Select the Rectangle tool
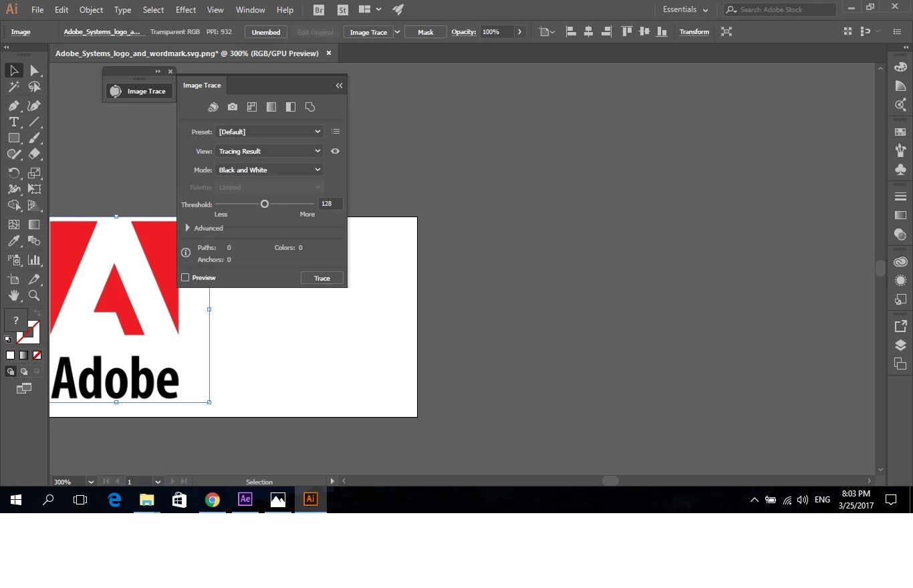Image resolution: width=913 pixels, height=588 pixels. (x=13, y=138)
